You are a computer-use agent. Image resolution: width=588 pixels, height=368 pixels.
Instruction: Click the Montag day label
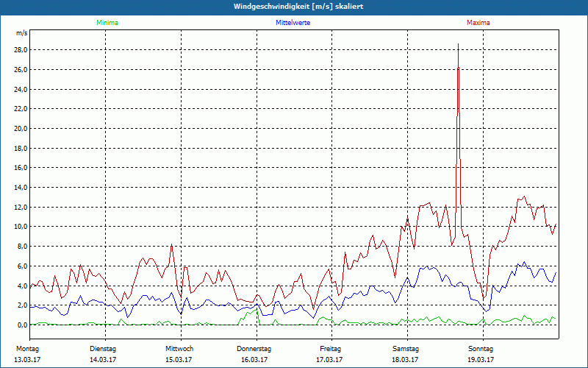[x=27, y=349]
